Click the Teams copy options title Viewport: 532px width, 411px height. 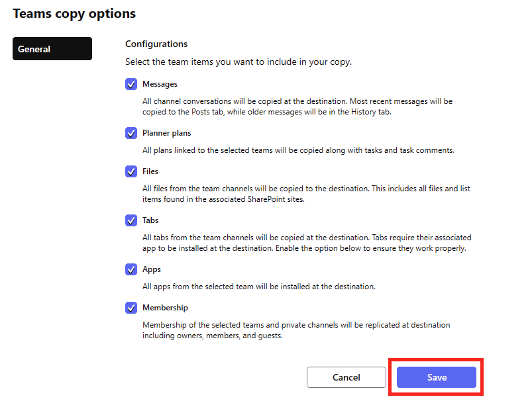point(74,14)
